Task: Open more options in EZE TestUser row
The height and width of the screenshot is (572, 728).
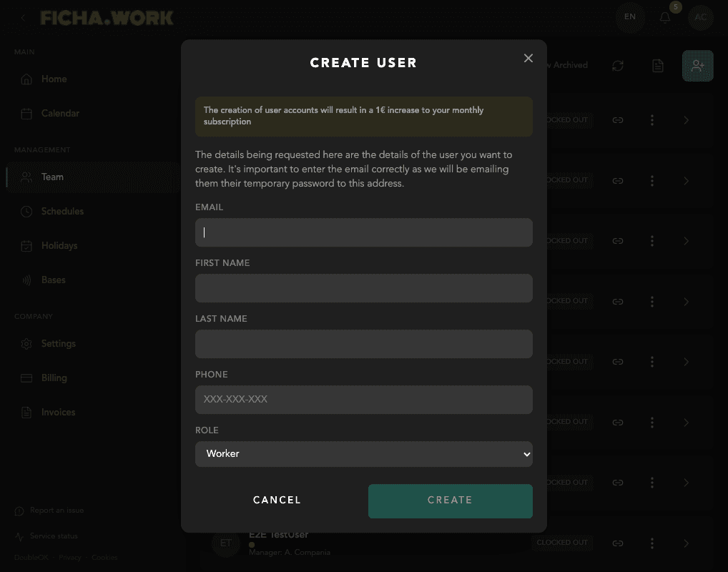Action: tap(652, 543)
